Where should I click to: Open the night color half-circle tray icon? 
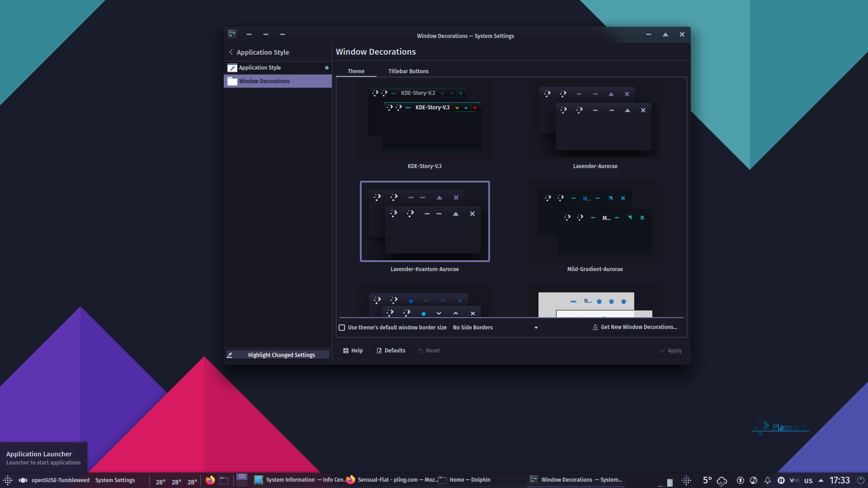coord(754,480)
